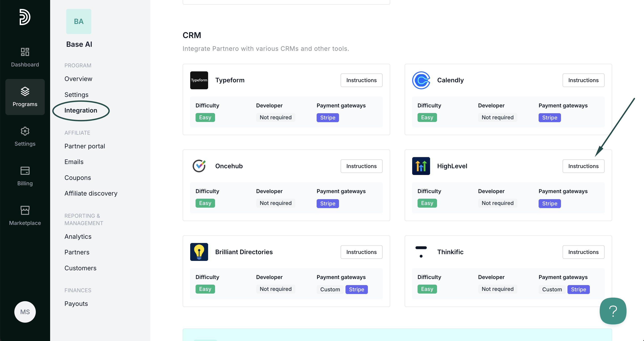Click the Calendly card title
The image size is (644, 341).
pyautogui.click(x=450, y=80)
